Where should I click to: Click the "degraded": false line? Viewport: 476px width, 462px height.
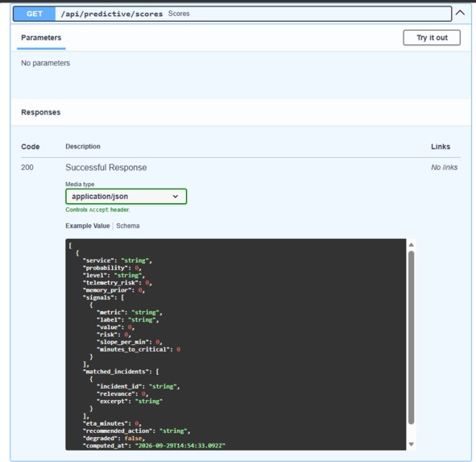coord(114,439)
